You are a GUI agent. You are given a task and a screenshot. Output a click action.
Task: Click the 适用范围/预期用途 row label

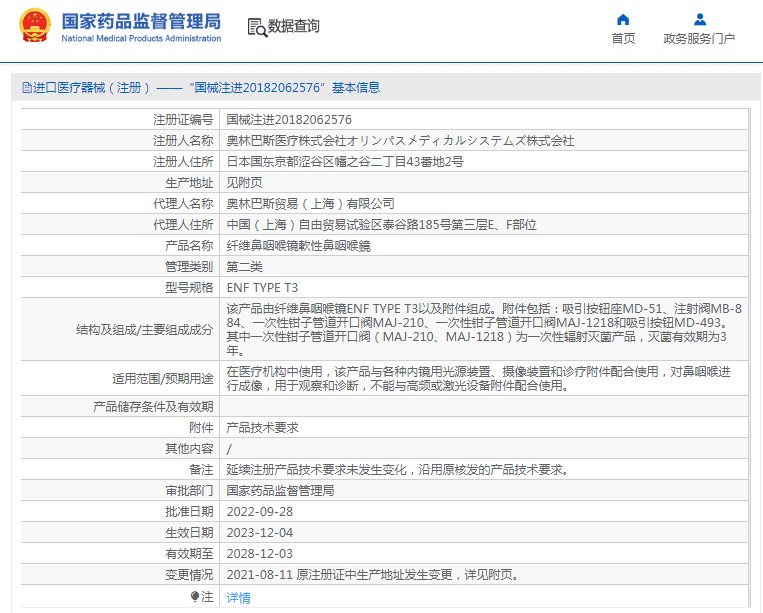coord(163,379)
